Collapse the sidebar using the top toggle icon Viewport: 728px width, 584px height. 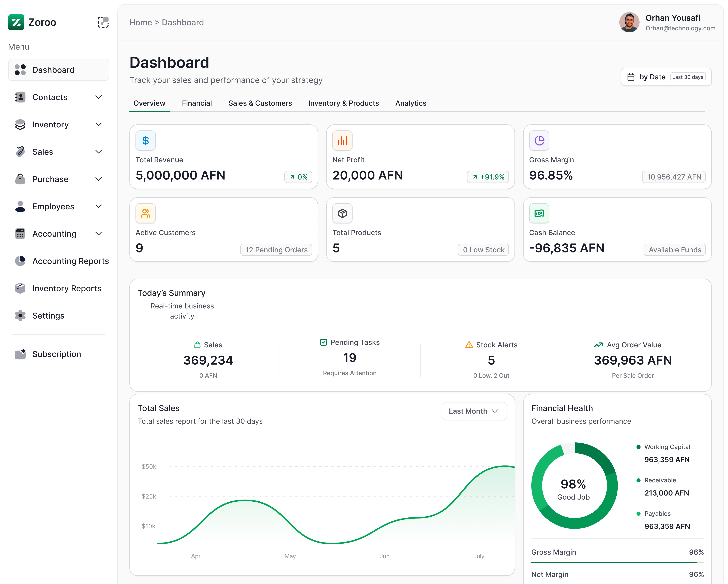coord(103,22)
